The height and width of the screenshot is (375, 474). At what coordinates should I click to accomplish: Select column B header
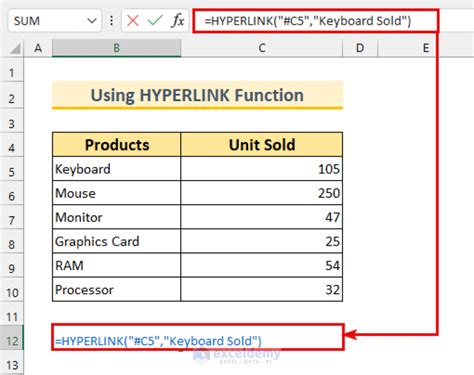click(x=116, y=48)
